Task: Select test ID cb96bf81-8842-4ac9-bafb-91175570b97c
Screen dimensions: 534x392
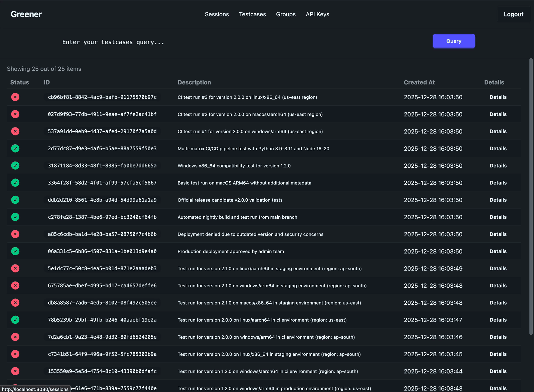Action: (102, 97)
